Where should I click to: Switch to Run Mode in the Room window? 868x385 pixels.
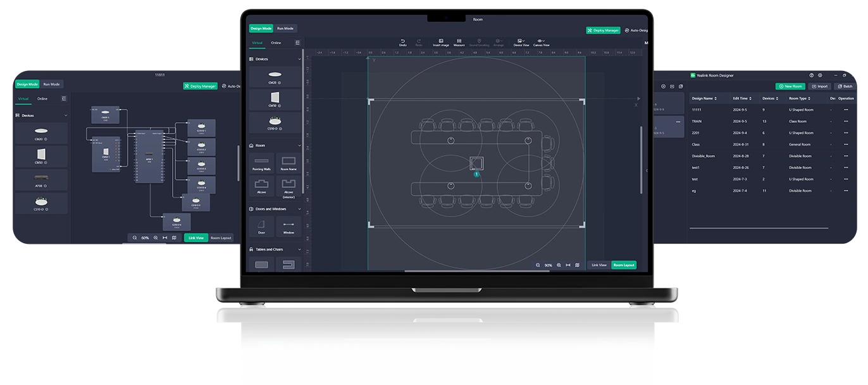(x=285, y=28)
